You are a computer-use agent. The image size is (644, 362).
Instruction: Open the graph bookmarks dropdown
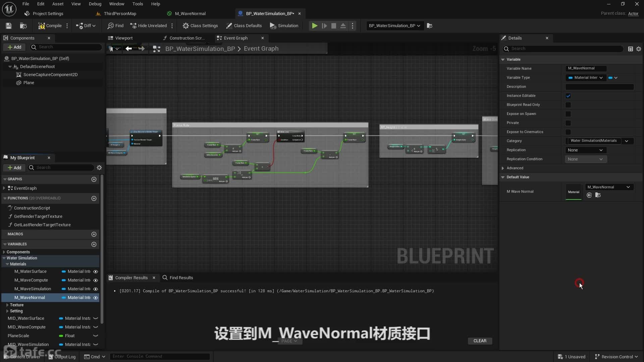pyautogui.click(x=114, y=49)
